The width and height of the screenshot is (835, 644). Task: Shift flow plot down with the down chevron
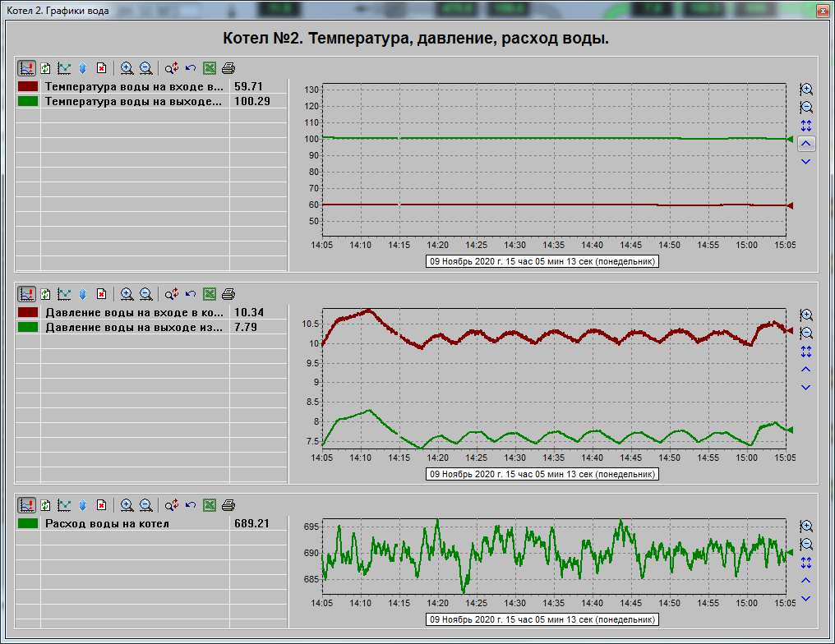click(x=806, y=599)
